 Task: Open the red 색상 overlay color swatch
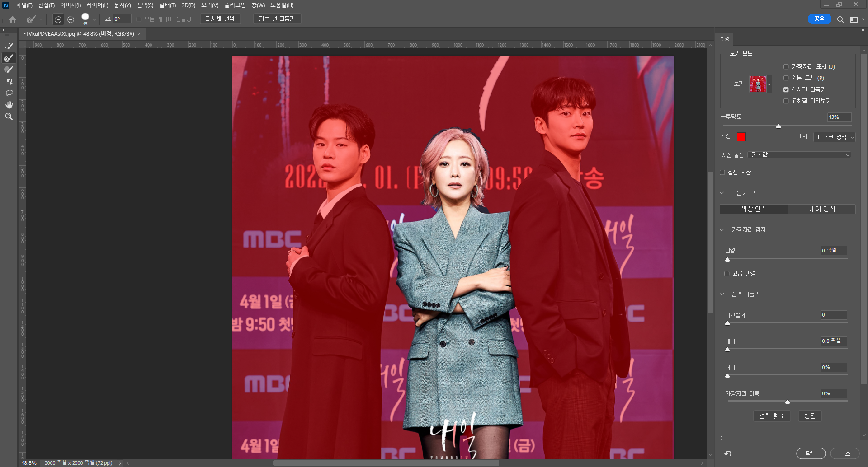tap(741, 137)
